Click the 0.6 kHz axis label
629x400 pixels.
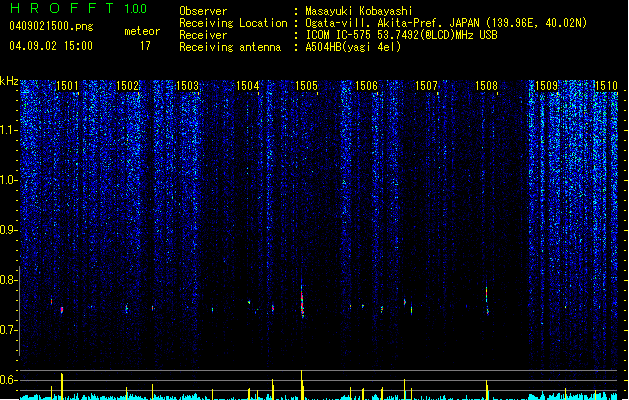pyautogui.click(x=9, y=380)
